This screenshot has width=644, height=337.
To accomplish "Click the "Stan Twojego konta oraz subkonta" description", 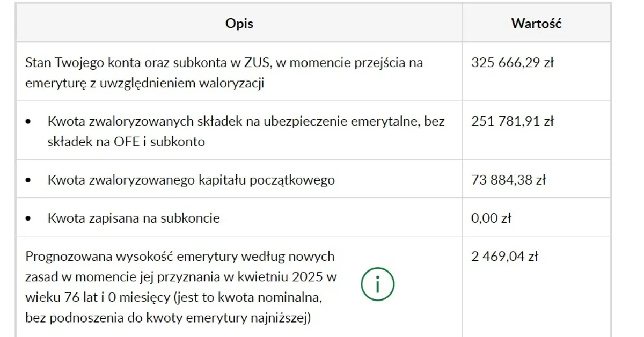I will point(224,72).
